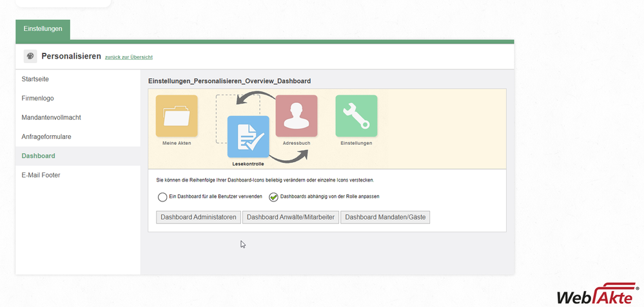Click the red Adressbuch person icon
Screen dimensions: 644x307
[297, 116]
